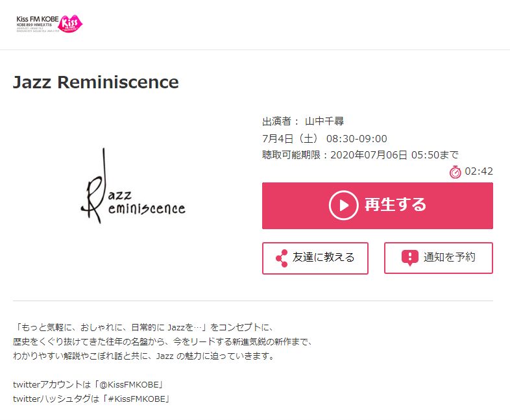
Task: Click the stopwatch timer icon
Action: [x=455, y=172]
